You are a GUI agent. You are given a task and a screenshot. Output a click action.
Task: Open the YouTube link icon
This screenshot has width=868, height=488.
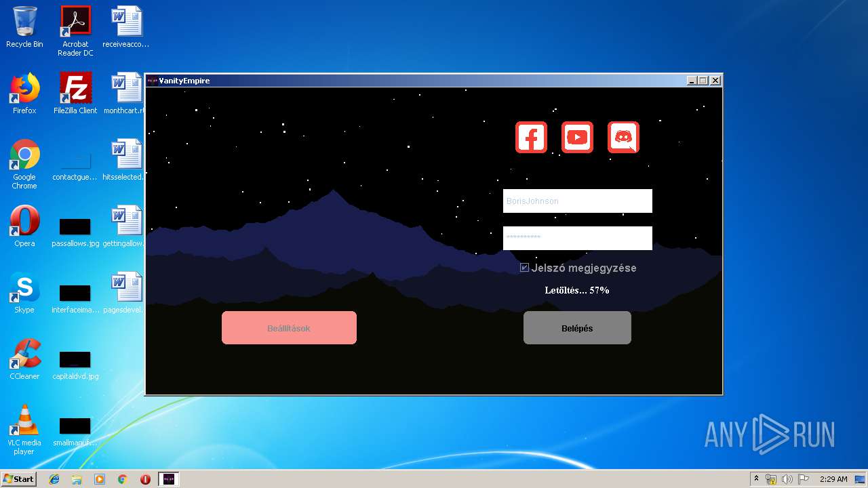tap(577, 138)
